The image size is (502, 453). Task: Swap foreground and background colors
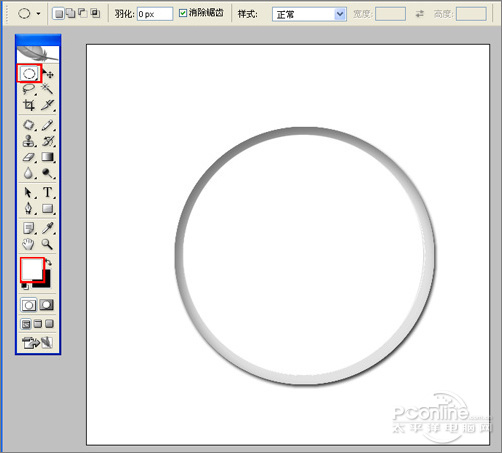[49, 262]
